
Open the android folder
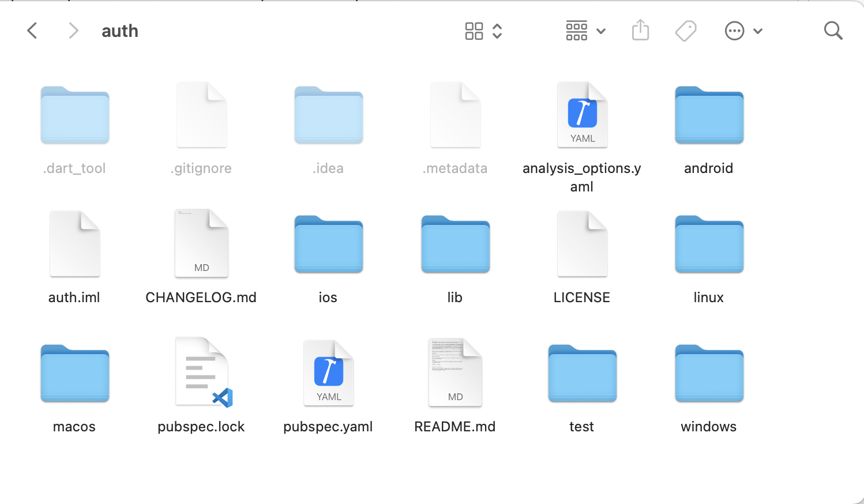coord(708,115)
